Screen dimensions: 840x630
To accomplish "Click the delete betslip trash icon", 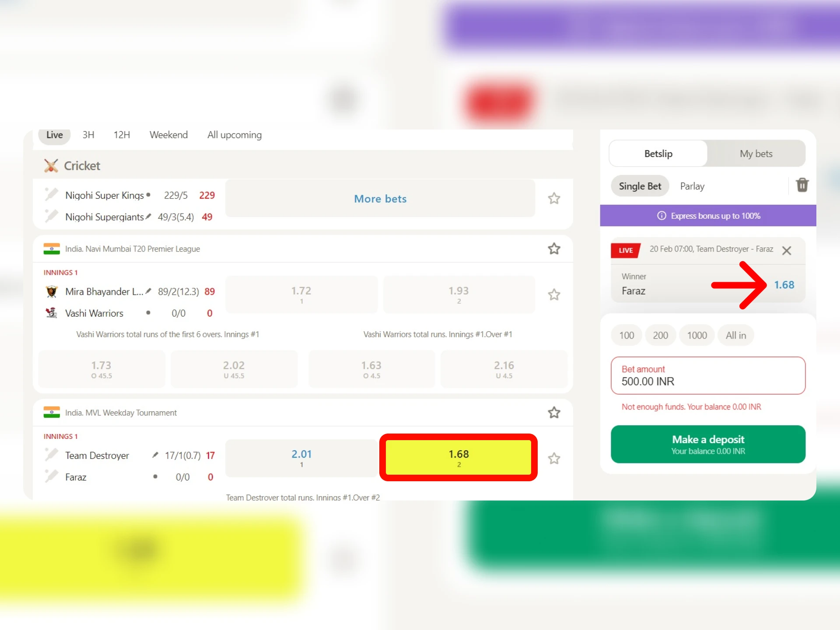I will pyautogui.click(x=801, y=185).
